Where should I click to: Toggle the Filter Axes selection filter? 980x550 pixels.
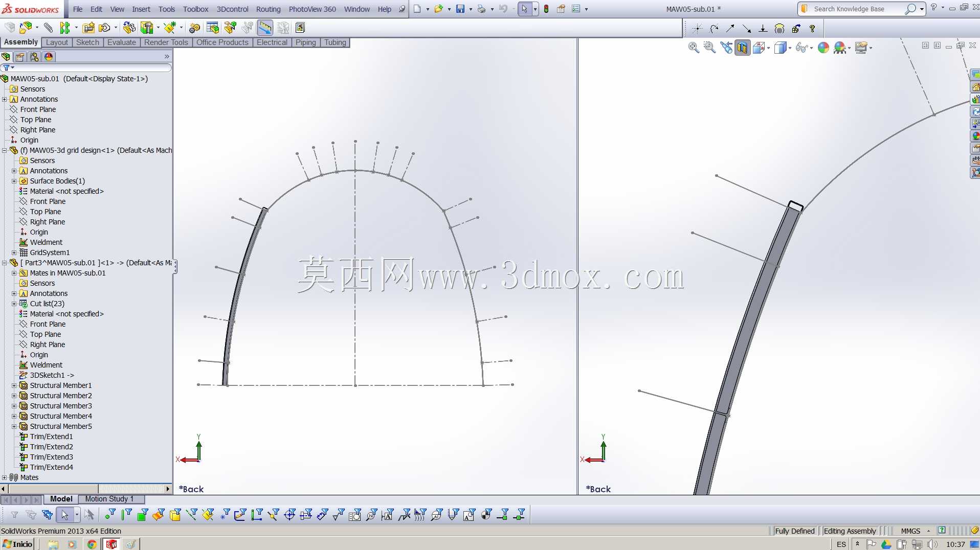point(191,514)
